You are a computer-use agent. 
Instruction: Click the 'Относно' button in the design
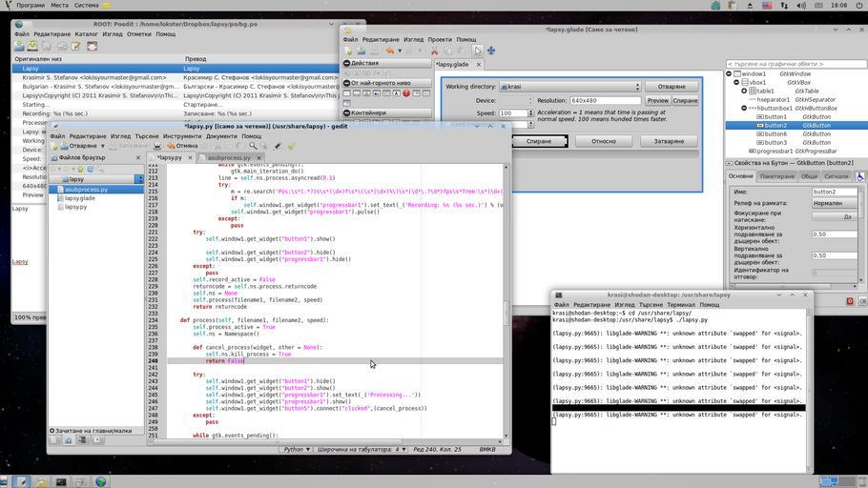click(603, 141)
